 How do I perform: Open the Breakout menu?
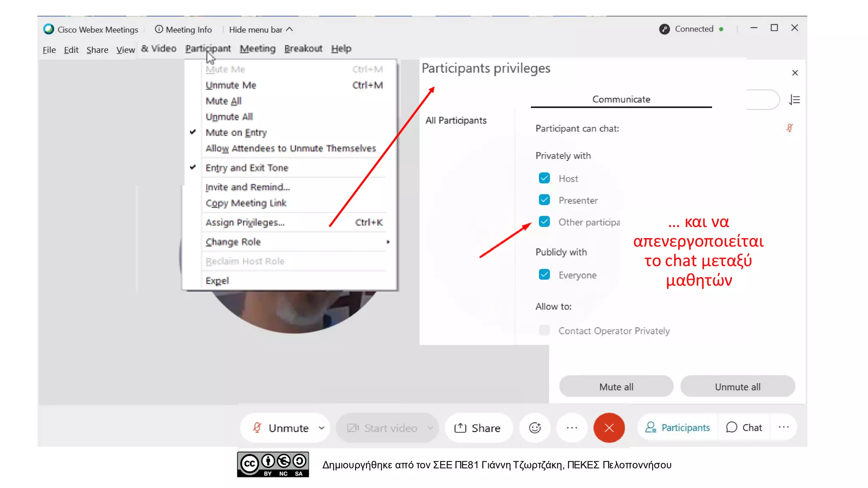303,49
